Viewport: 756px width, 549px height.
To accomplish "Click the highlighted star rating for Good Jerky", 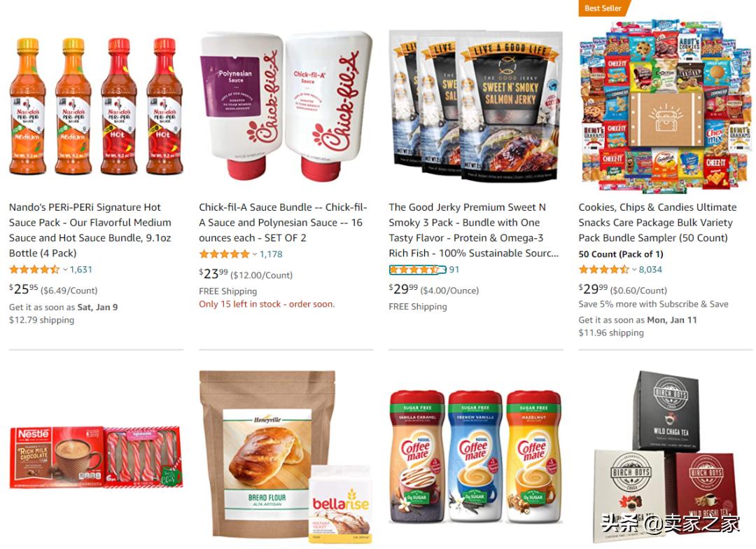I will tap(417, 270).
